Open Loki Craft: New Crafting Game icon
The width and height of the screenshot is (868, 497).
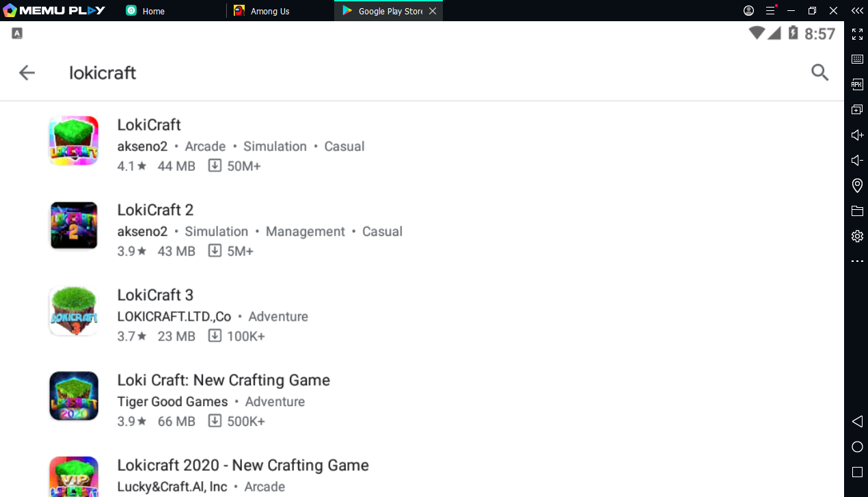pos(74,396)
